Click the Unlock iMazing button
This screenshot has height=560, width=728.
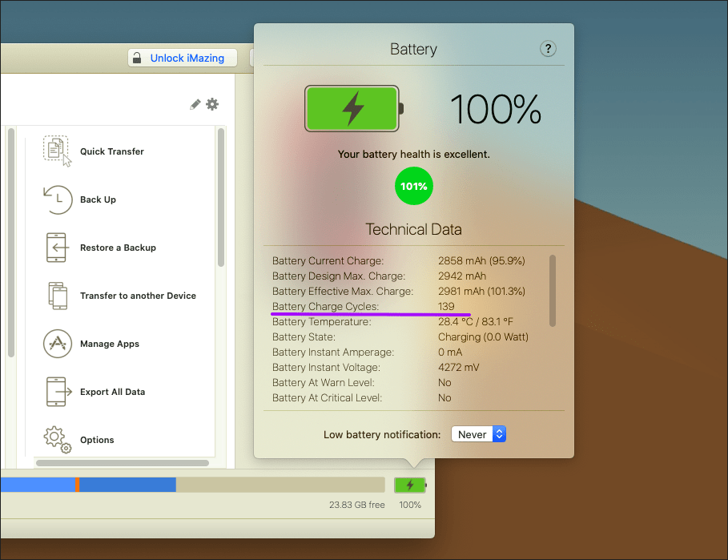coord(183,58)
